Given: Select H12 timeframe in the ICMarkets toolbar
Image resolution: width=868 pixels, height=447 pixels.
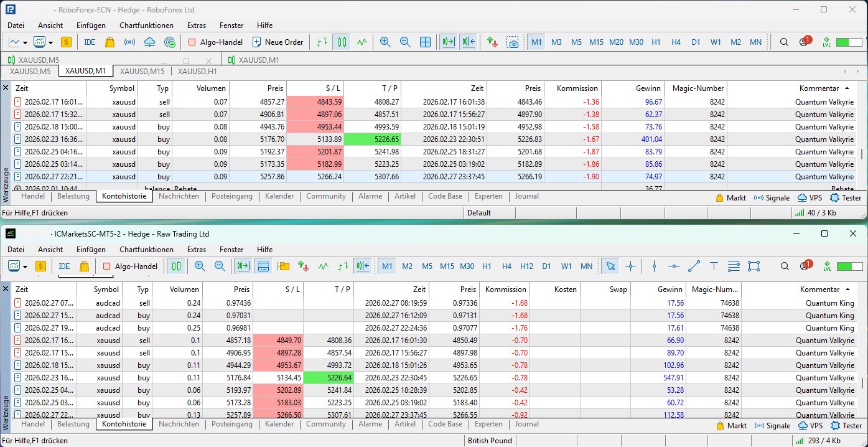Looking at the screenshot, I should click(x=526, y=266).
